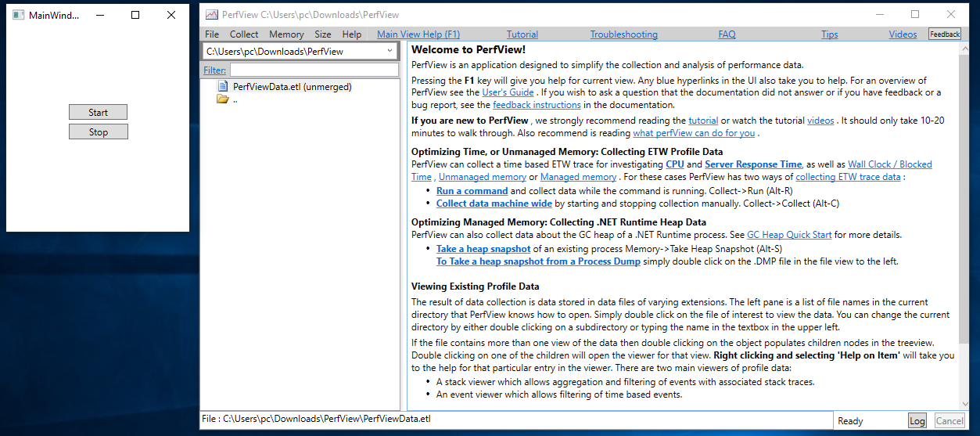Open the File menu in PerfView
The width and height of the screenshot is (980, 436).
pos(212,34)
